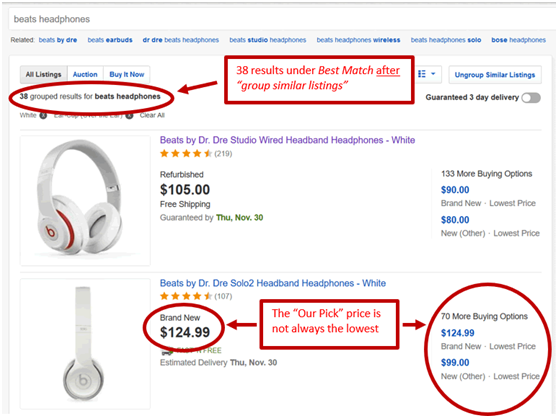
Task: Click the star rating of Solo2 listing
Action: pyautogui.click(x=186, y=296)
